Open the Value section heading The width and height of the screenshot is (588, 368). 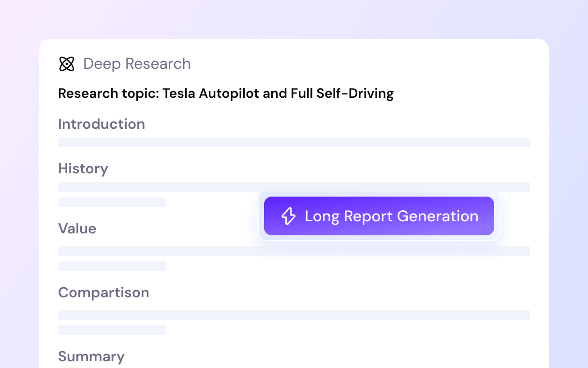[x=77, y=229]
